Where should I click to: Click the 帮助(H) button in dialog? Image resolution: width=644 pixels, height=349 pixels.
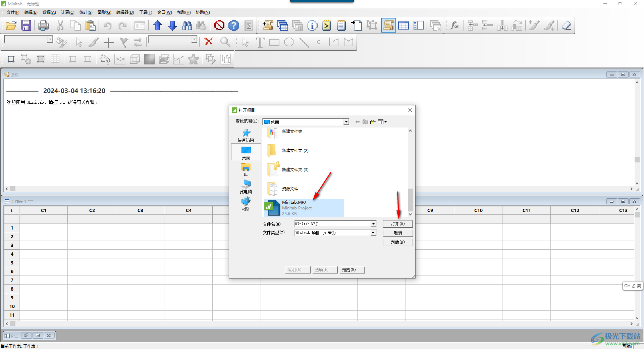(x=398, y=242)
